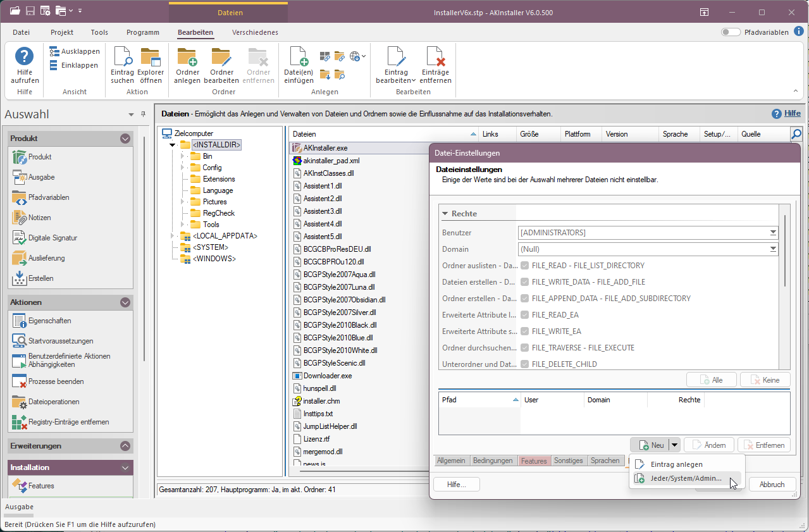Toggle the FILE_DELETE_CHILD checkbox
The image size is (809, 532).
[x=524, y=364]
